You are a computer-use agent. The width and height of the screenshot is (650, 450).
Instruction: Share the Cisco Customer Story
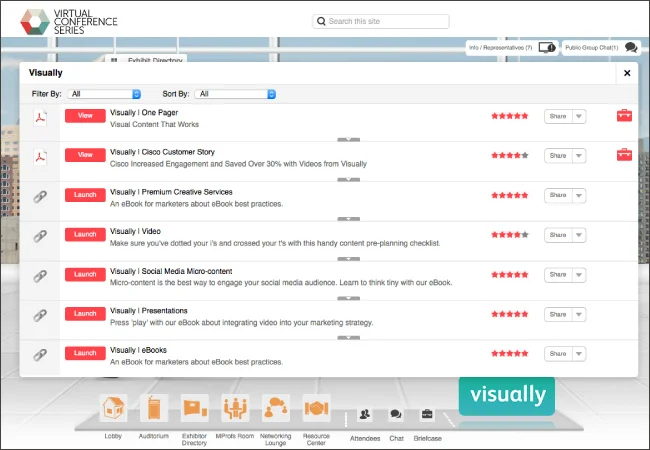(x=558, y=156)
